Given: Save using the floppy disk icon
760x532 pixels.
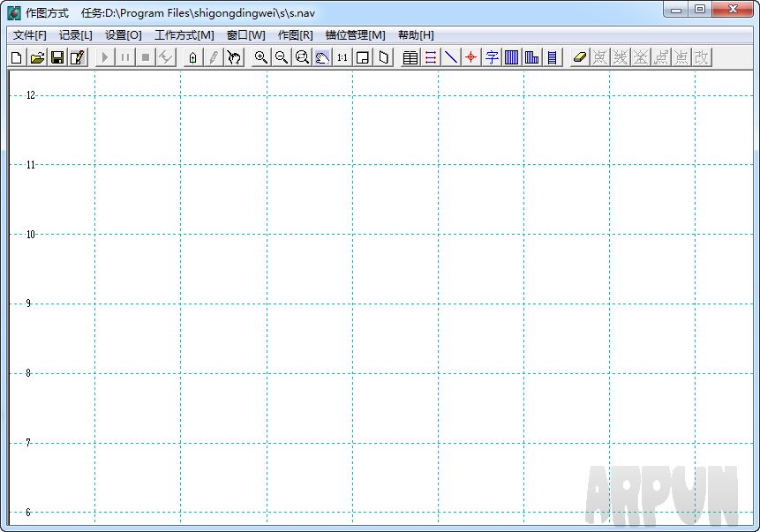Looking at the screenshot, I should [57, 57].
